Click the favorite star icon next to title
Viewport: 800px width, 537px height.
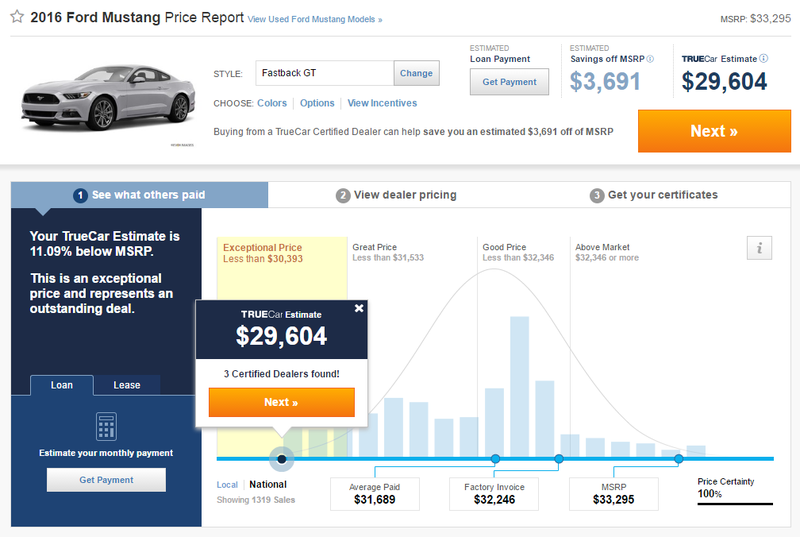point(17,16)
